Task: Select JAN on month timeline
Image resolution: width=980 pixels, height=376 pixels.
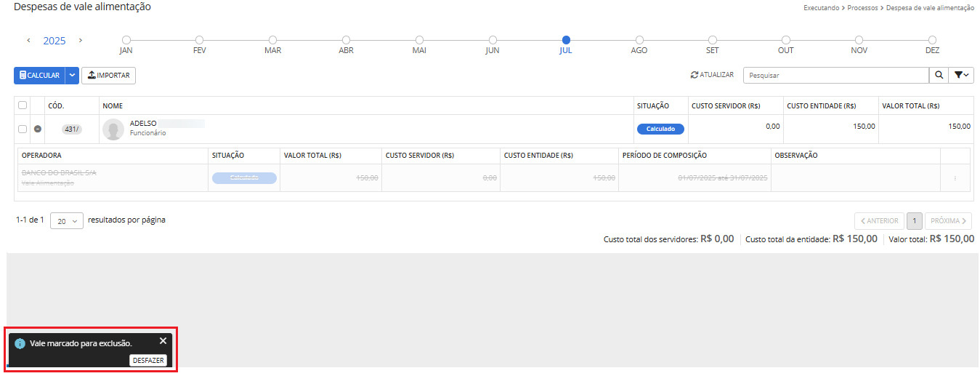Action: 126,40
